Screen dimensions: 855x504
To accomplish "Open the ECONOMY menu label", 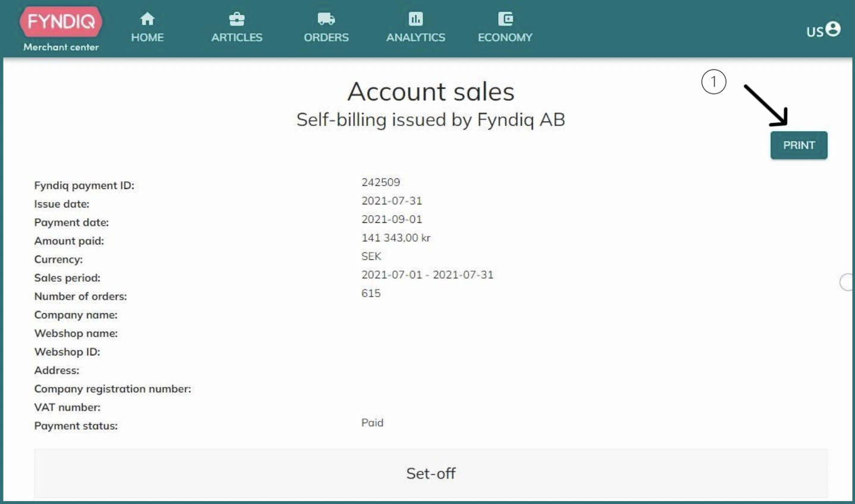I will (505, 37).
